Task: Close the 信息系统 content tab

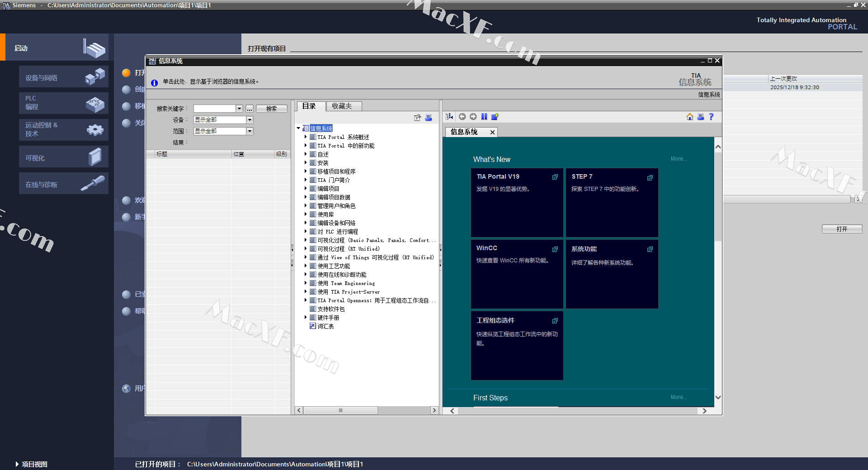Action: 492,132
